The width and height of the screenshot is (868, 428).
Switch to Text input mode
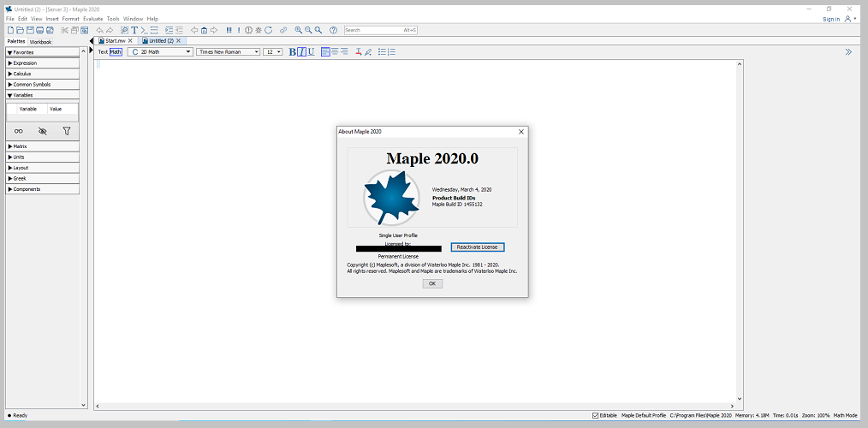(103, 51)
